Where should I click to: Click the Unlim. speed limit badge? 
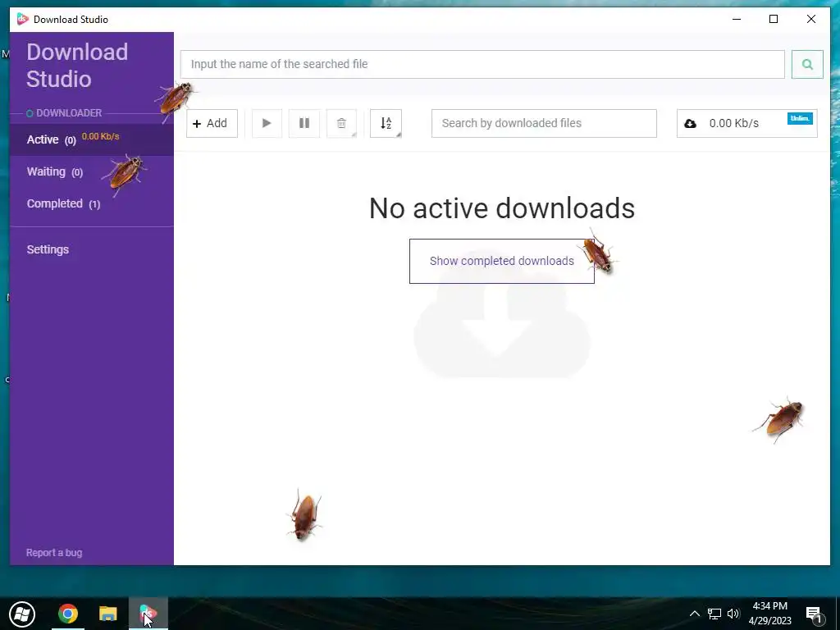[800, 118]
